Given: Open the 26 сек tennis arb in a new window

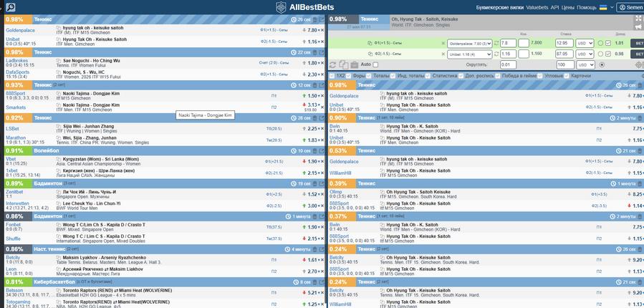Looking at the screenshot, I should [x=322, y=20].
